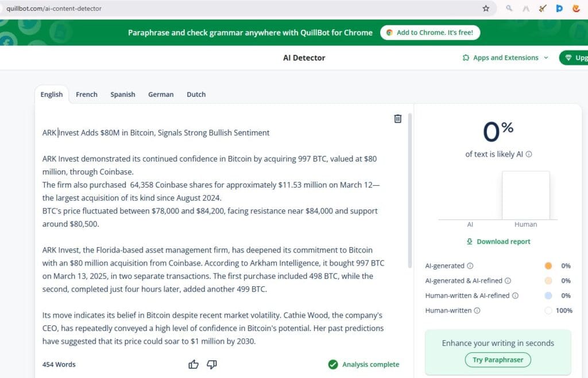Click the 'Analysis complete' status
The image size is (588, 378).
point(363,364)
